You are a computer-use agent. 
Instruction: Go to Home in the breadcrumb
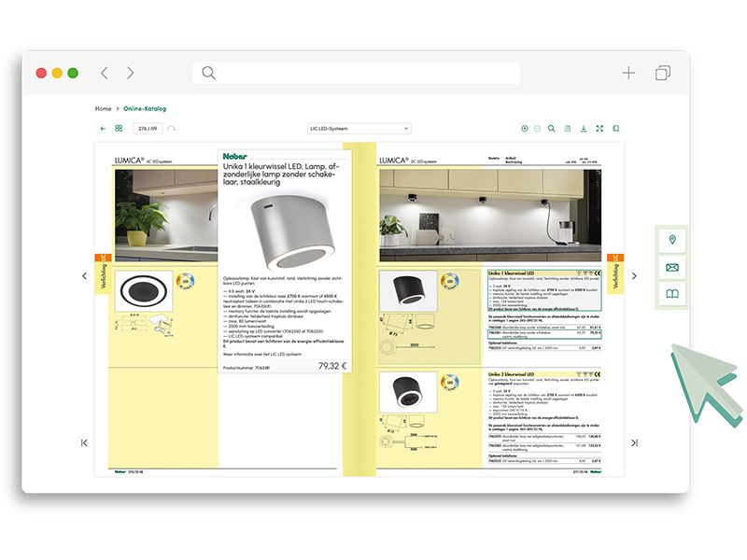tap(103, 108)
